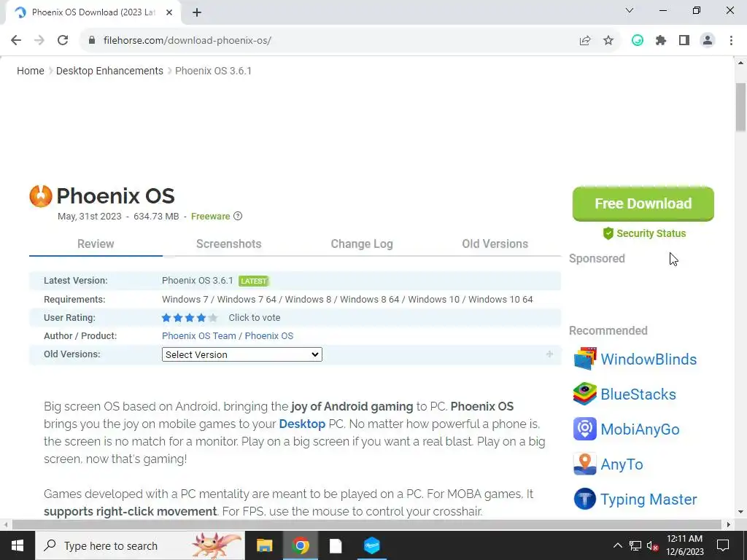The width and height of the screenshot is (747, 560).
Task: Open the Phoenix OS Team author link
Action: pyautogui.click(x=199, y=335)
